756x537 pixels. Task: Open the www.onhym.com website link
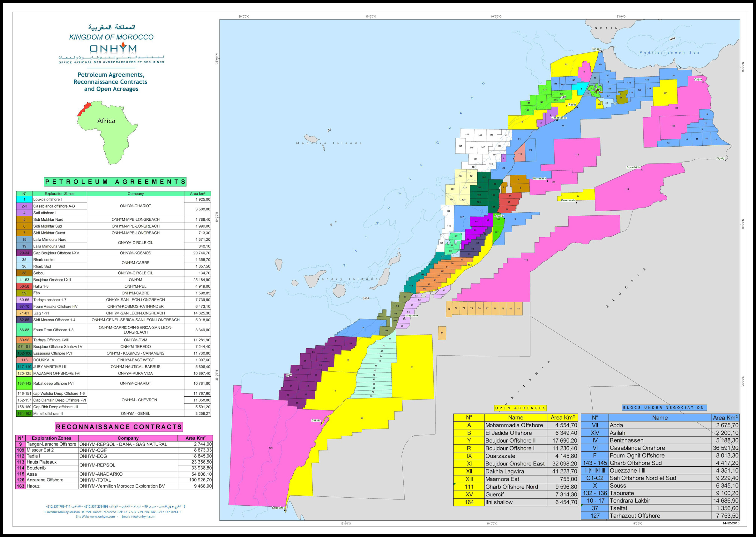[x=102, y=516]
